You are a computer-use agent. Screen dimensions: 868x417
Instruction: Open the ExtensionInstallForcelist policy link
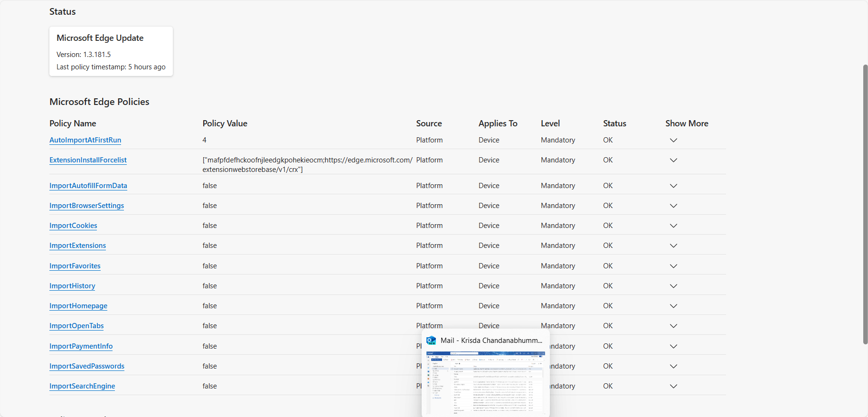(88, 160)
